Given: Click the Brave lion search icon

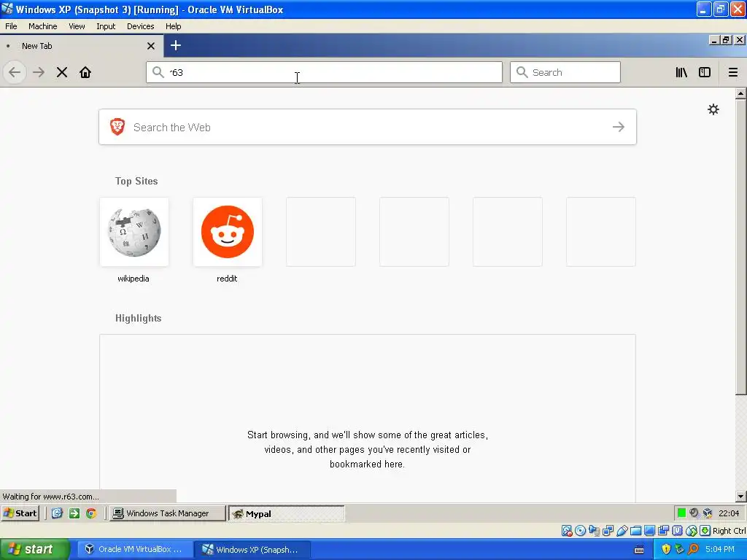Looking at the screenshot, I should 117,127.
